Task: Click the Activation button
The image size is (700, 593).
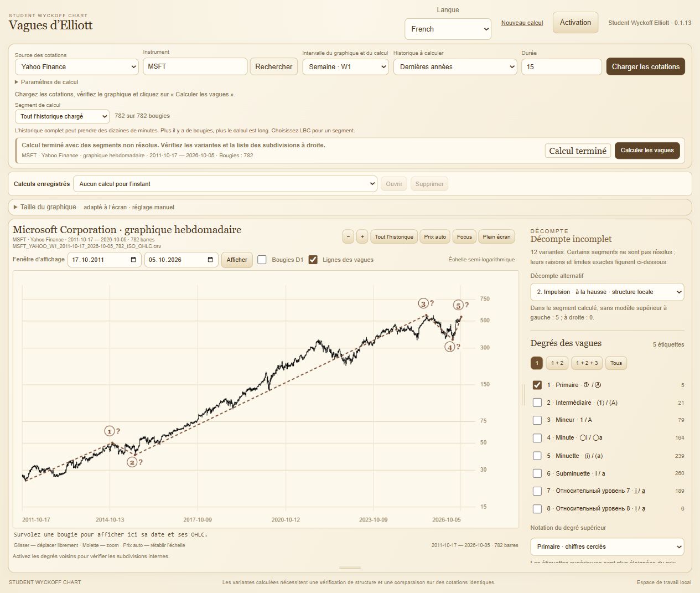Action: pyautogui.click(x=575, y=23)
